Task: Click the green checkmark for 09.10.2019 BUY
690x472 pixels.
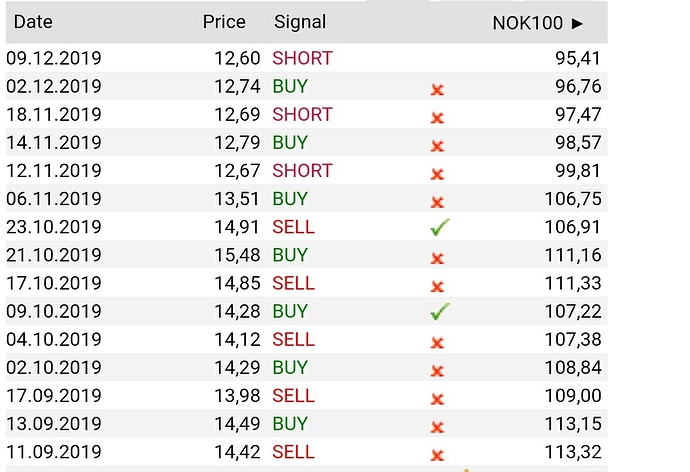Action: coord(440,311)
